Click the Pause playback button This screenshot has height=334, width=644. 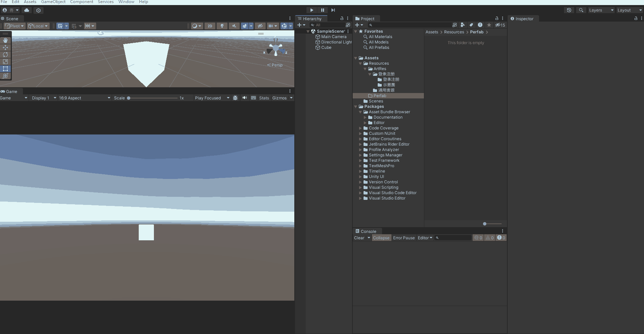(322, 10)
